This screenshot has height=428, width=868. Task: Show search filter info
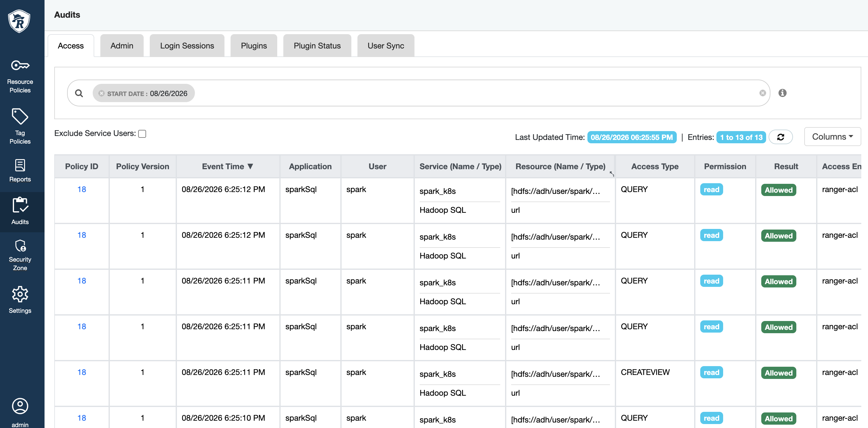(x=782, y=93)
